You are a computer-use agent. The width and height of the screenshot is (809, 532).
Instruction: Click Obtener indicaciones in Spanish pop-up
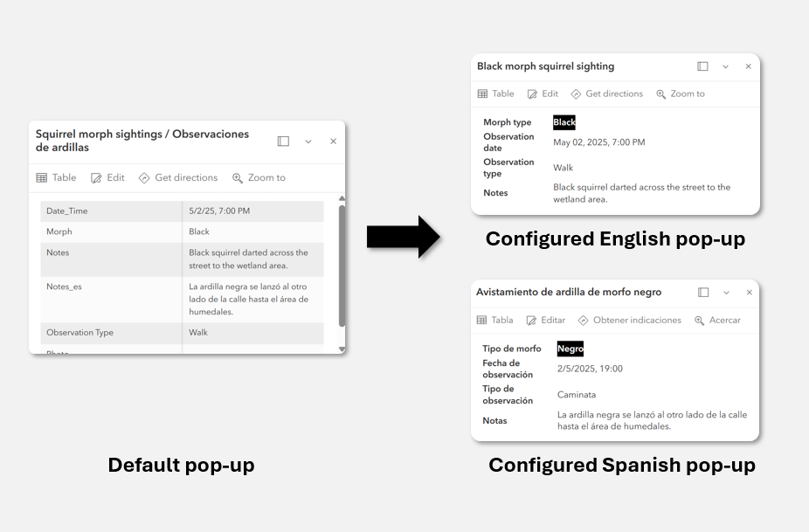point(629,320)
